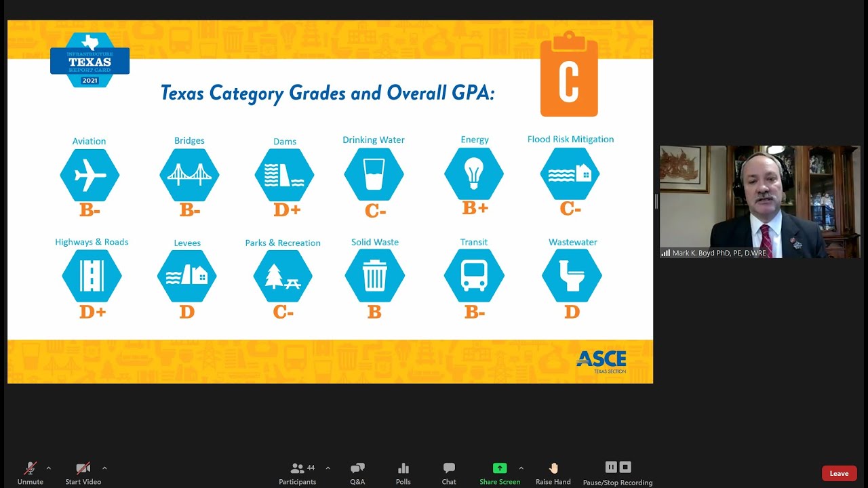Open the Participants panel
The width and height of the screenshot is (868, 488).
[298, 472]
